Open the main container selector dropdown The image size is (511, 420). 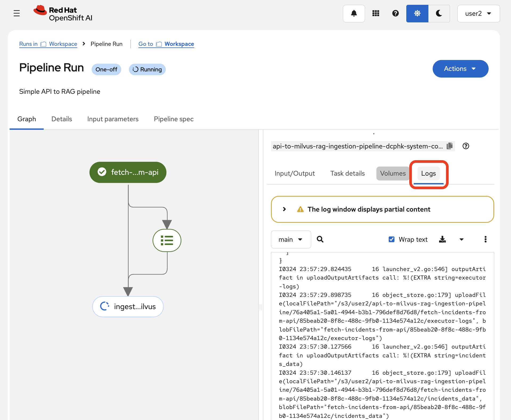[x=291, y=239]
